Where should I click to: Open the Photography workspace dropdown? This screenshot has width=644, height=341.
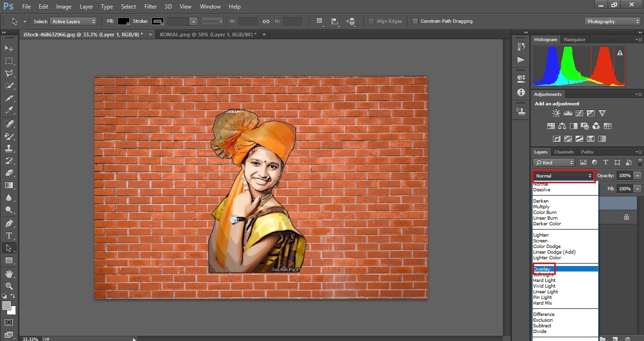612,21
